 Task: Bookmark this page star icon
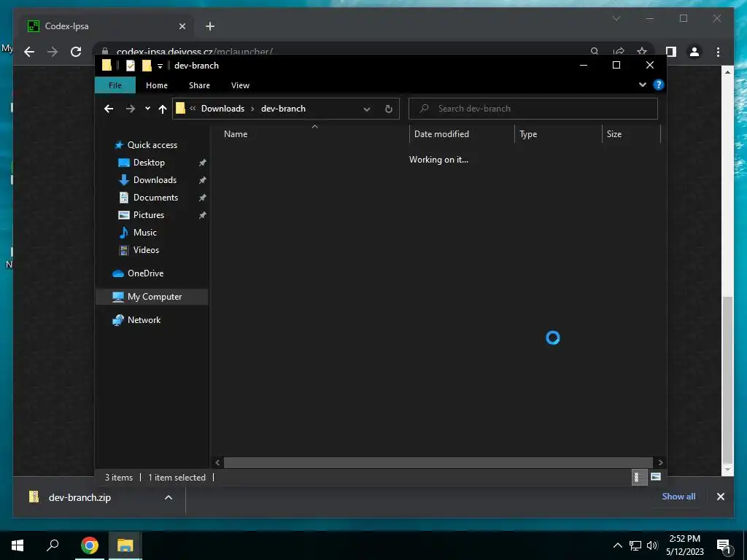(x=642, y=51)
